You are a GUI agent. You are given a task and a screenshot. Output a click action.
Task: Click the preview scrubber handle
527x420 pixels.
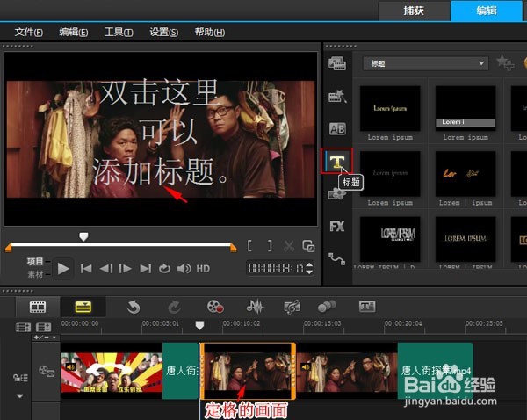coord(83,236)
